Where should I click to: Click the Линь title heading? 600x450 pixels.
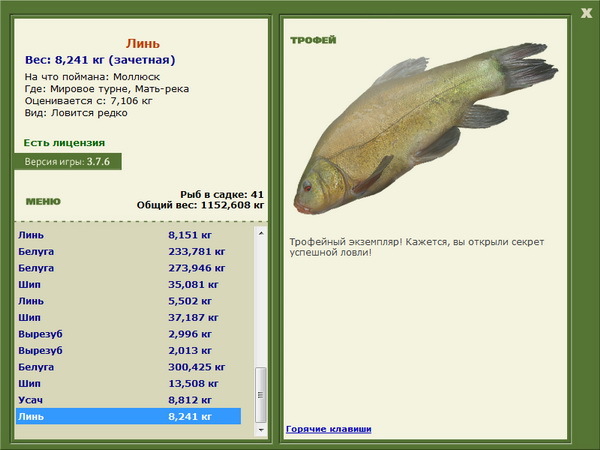[143, 44]
